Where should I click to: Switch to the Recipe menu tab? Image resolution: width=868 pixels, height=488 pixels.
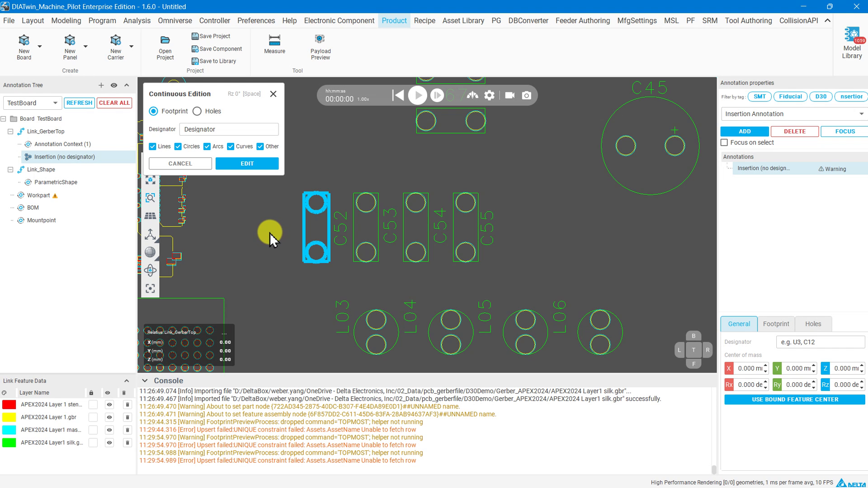click(425, 21)
